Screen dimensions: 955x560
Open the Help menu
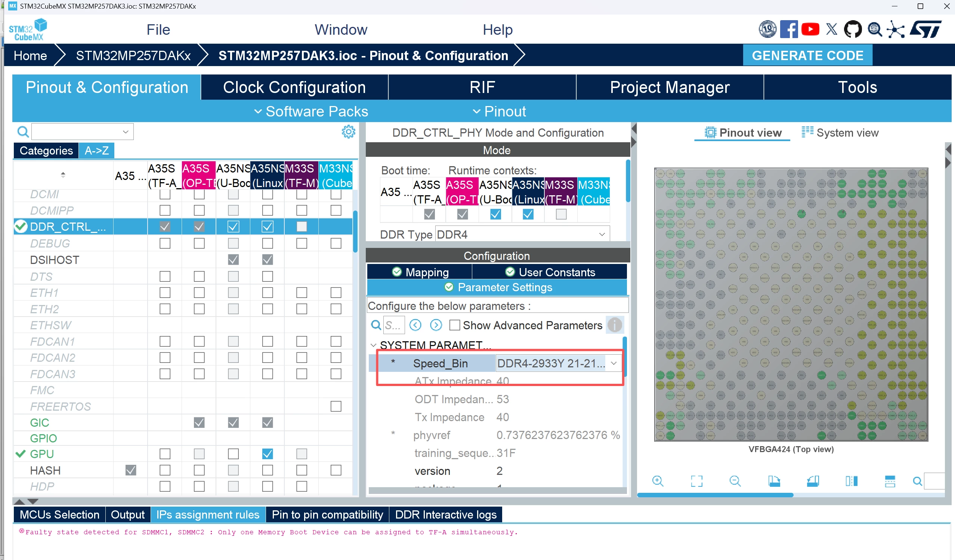498,29
